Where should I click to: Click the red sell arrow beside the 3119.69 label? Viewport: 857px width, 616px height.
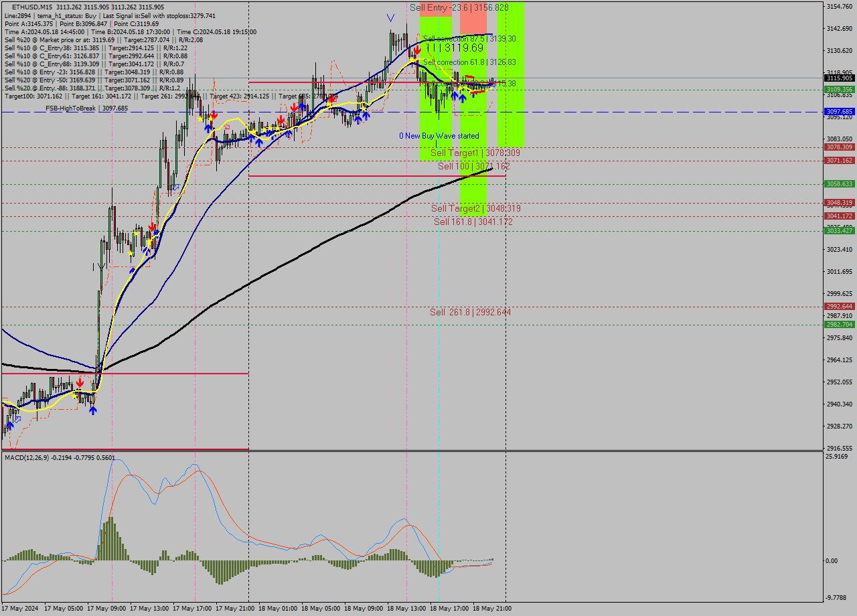coord(417,49)
